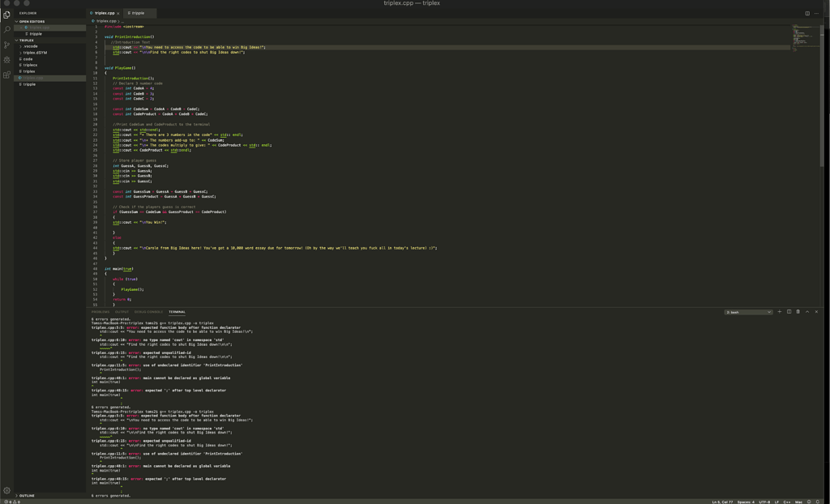This screenshot has height=504, width=830.
Task: Open the Explorer view in activity bar
Action: [x=6, y=15]
